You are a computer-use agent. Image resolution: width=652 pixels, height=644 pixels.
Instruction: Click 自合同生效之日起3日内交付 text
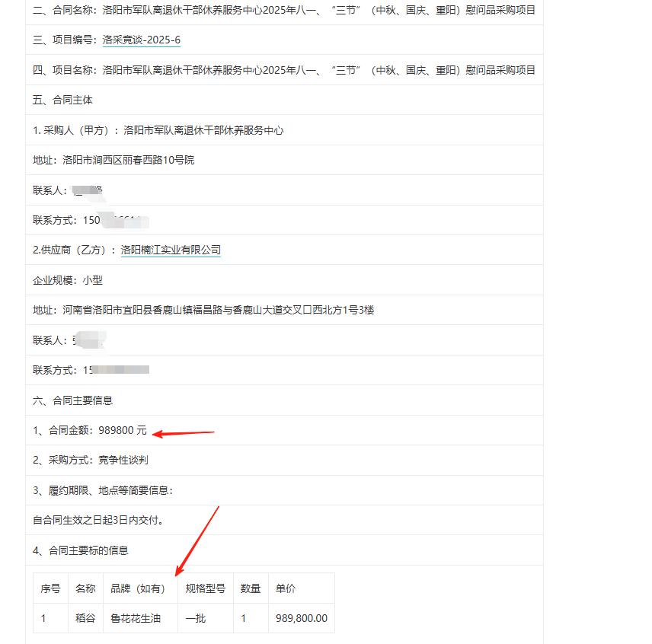[x=97, y=520]
